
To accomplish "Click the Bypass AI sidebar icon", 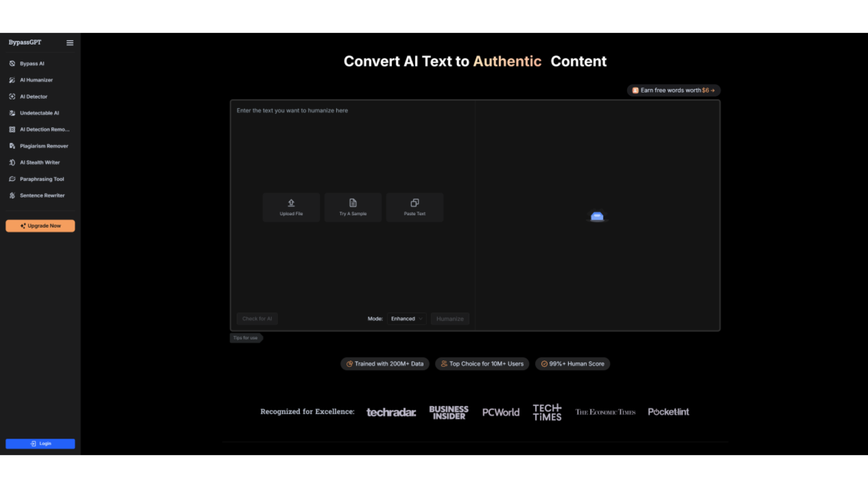I will 12,64.
